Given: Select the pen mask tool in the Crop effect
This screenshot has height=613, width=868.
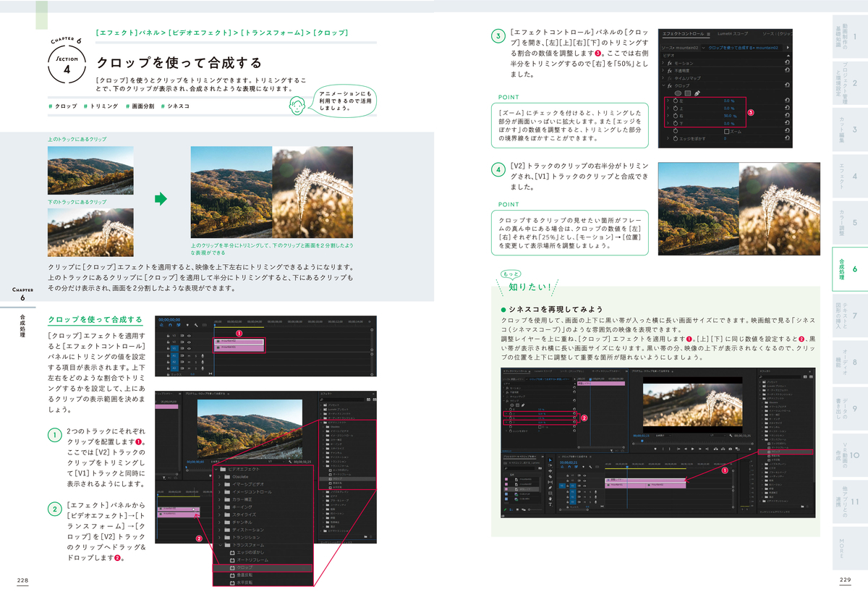Looking at the screenshot, I should click(x=697, y=93).
